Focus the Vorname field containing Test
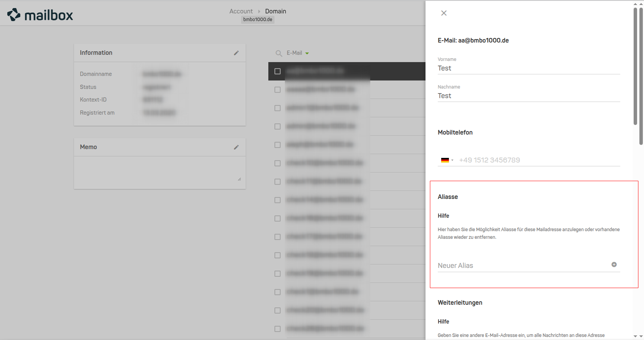This screenshot has height=340, width=644. pos(529,68)
